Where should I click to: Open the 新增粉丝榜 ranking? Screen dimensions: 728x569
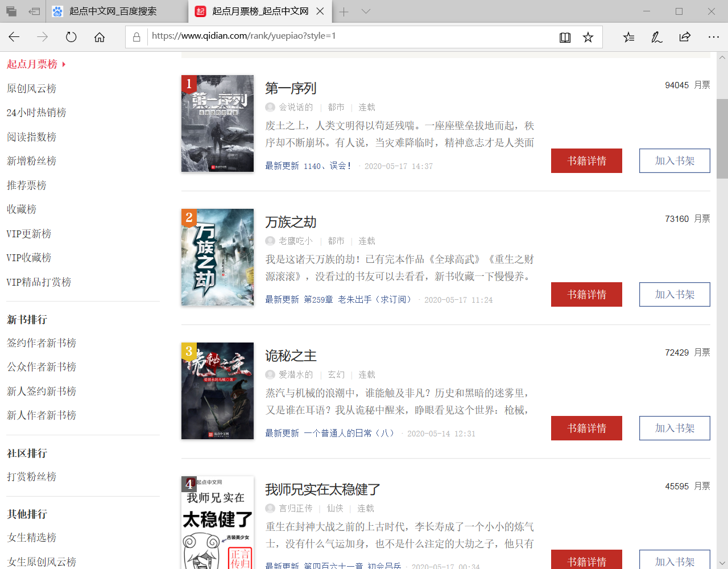tap(31, 161)
